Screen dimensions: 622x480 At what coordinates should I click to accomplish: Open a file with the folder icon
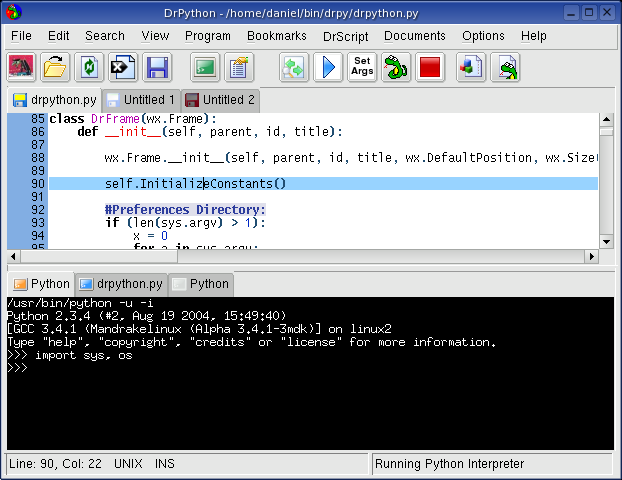(x=55, y=67)
